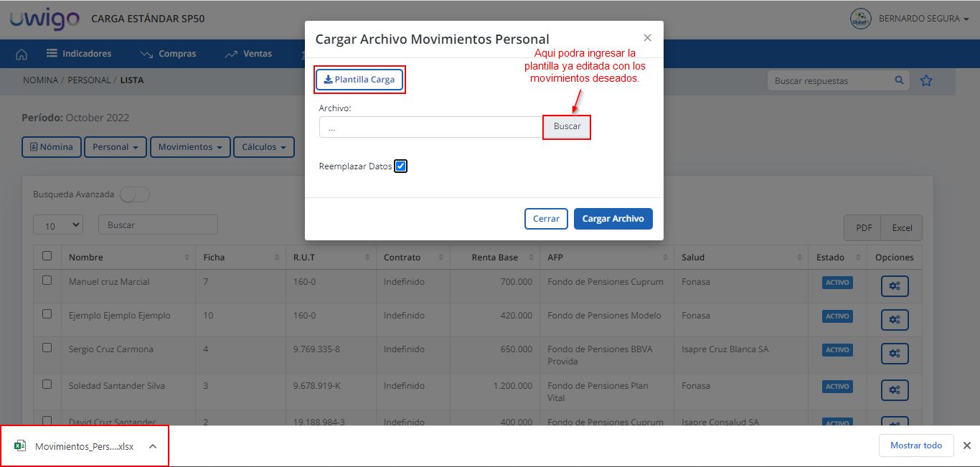
Task: Enable the Busqueda Avanzada switch
Action: click(134, 194)
